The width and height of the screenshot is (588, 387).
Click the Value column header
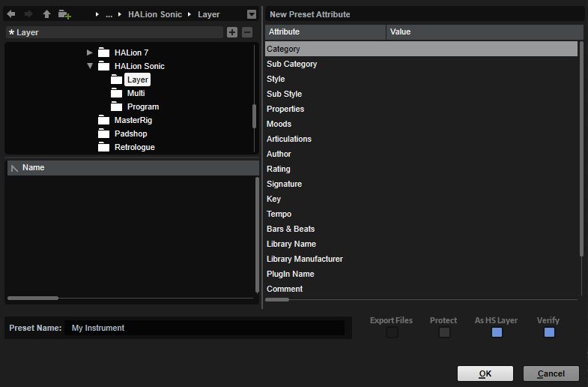click(485, 32)
